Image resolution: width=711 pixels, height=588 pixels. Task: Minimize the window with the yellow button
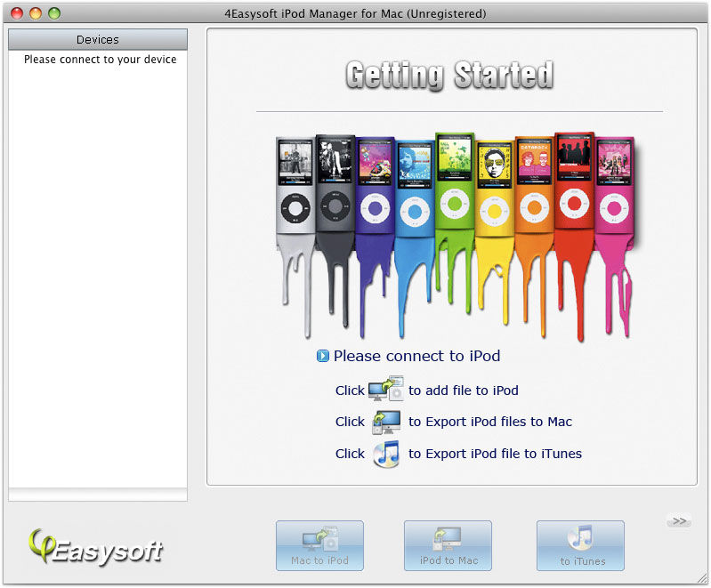[x=36, y=13]
